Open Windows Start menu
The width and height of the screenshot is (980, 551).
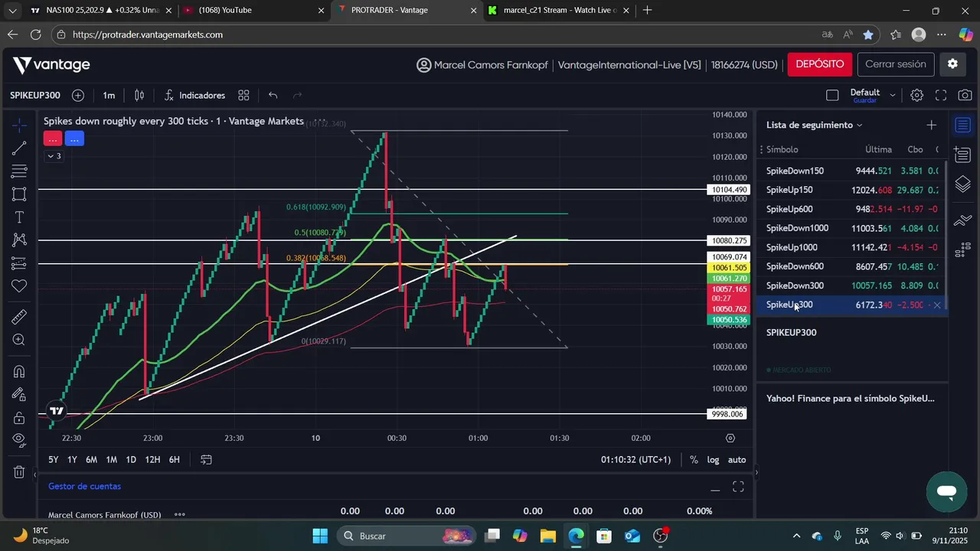320,536
